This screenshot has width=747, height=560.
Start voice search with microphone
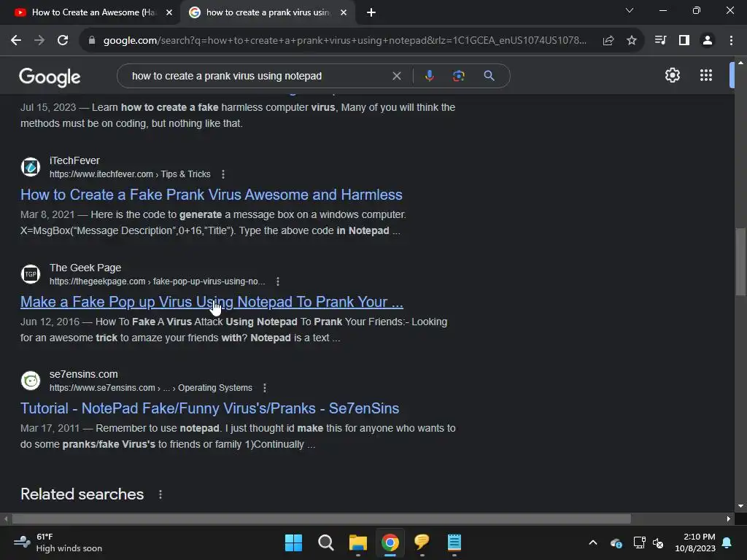[429, 76]
